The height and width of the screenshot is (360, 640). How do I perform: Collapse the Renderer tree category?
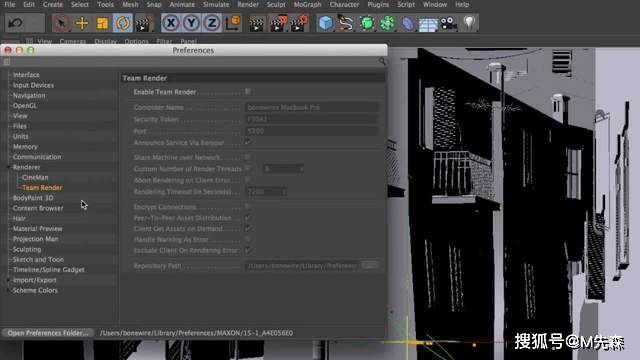9,167
